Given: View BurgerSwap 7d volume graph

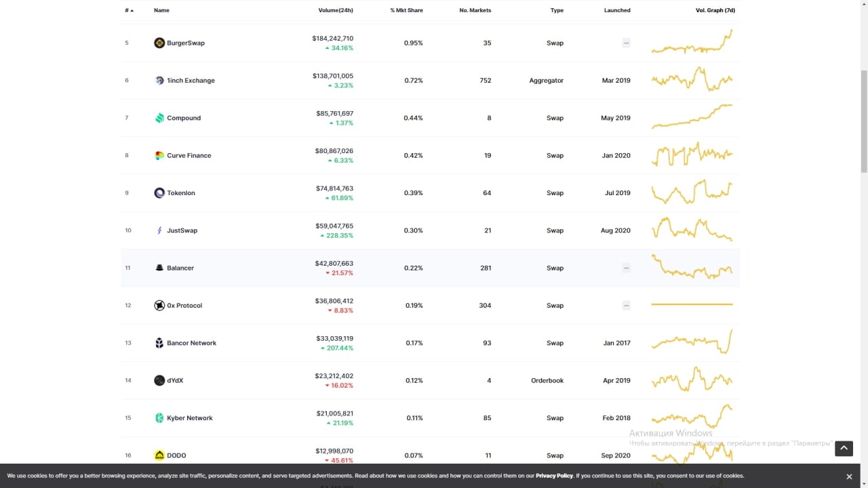Looking at the screenshot, I should [x=692, y=42].
